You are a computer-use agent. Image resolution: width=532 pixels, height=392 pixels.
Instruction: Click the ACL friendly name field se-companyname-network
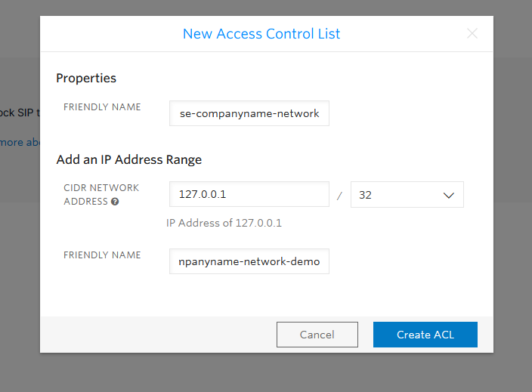(249, 113)
